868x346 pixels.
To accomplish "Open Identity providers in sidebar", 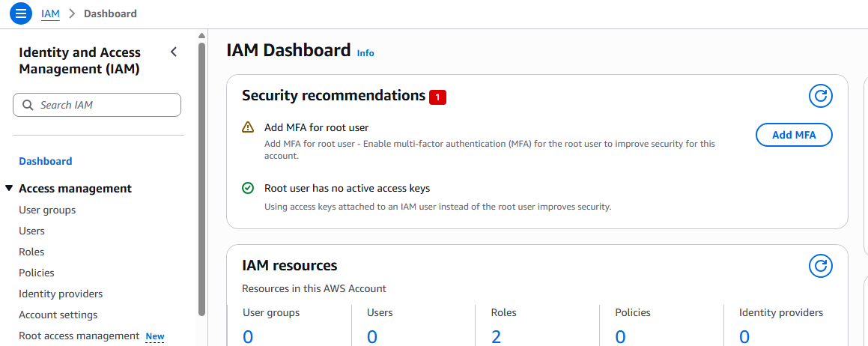I will coord(61,294).
